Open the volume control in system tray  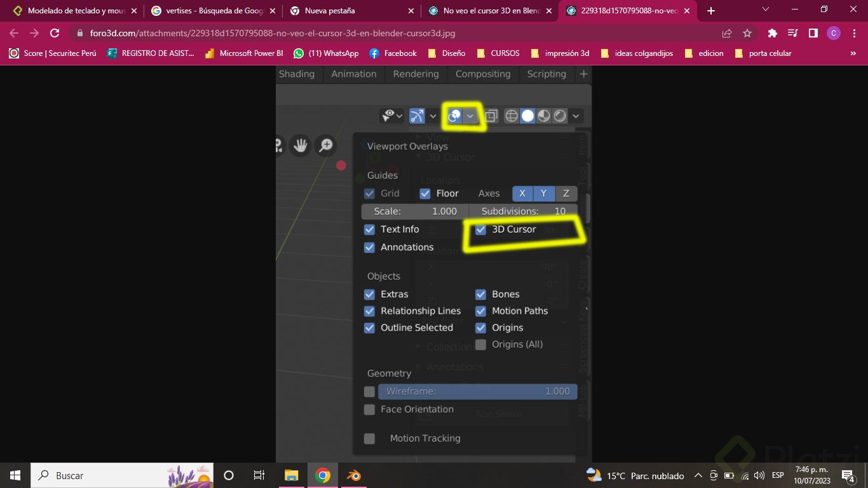tap(759, 475)
